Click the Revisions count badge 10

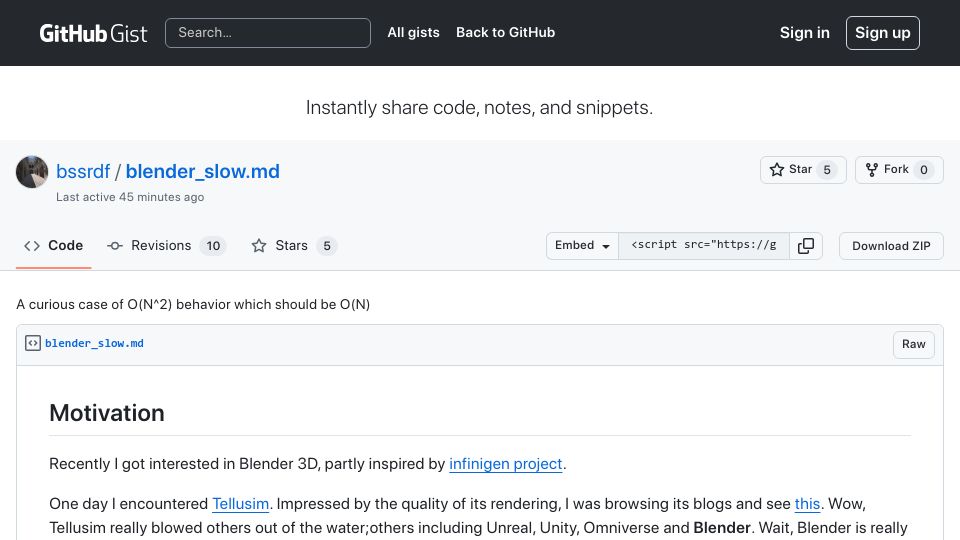tap(213, 246)
